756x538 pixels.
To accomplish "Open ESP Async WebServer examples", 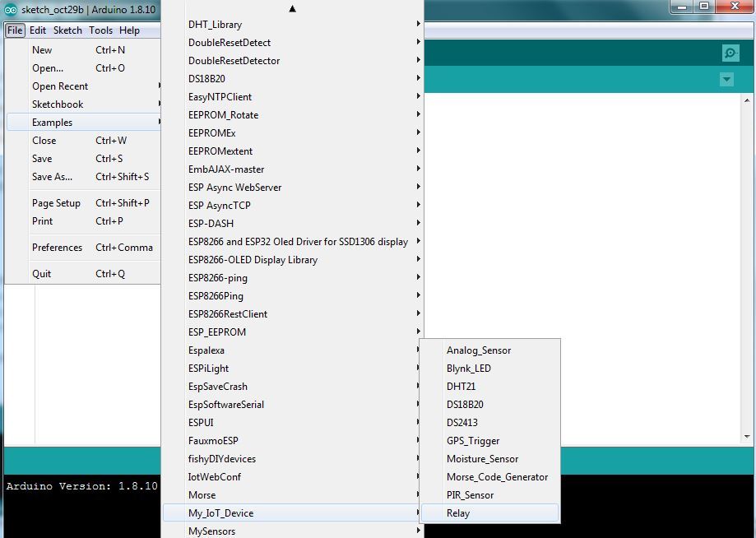I will (293, 187).
